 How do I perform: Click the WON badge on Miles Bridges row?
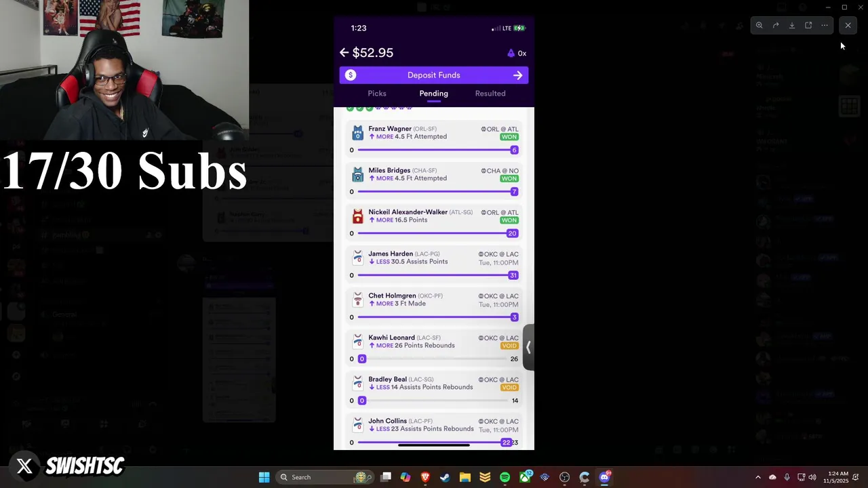509,179
